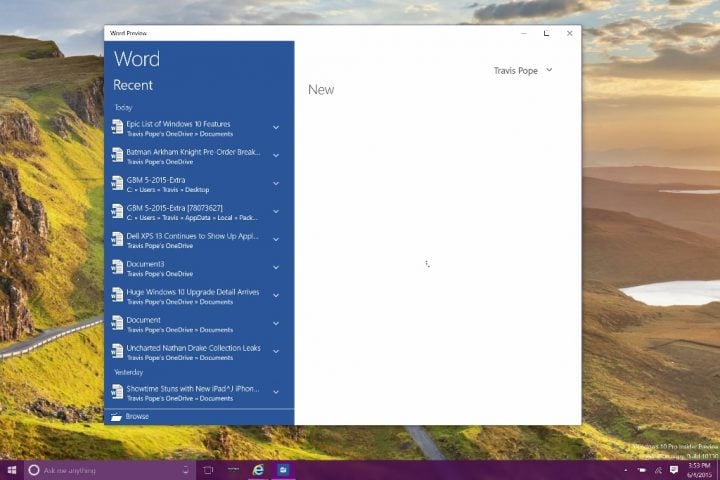This screenshot has width=720, height=480.
Task: Click the file icon next to Document3
Action: [x=117, y=267]
